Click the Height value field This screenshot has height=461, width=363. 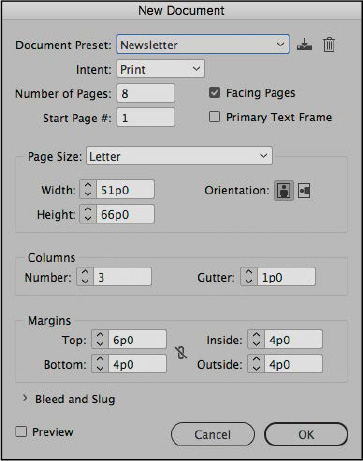[125, 214]
